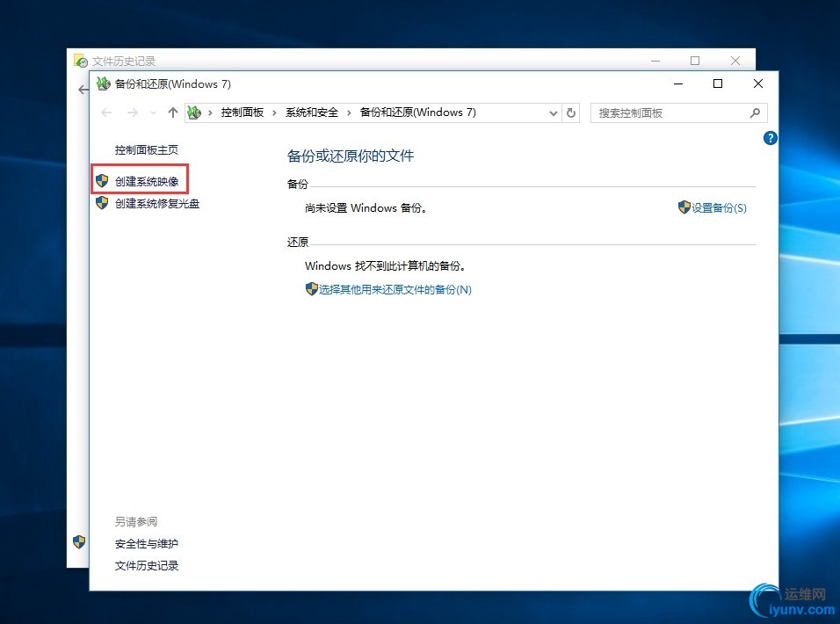This screenshot has height=624, width=840.
Task: Maximize the 文件历史记录 background window
Action: 695,61
